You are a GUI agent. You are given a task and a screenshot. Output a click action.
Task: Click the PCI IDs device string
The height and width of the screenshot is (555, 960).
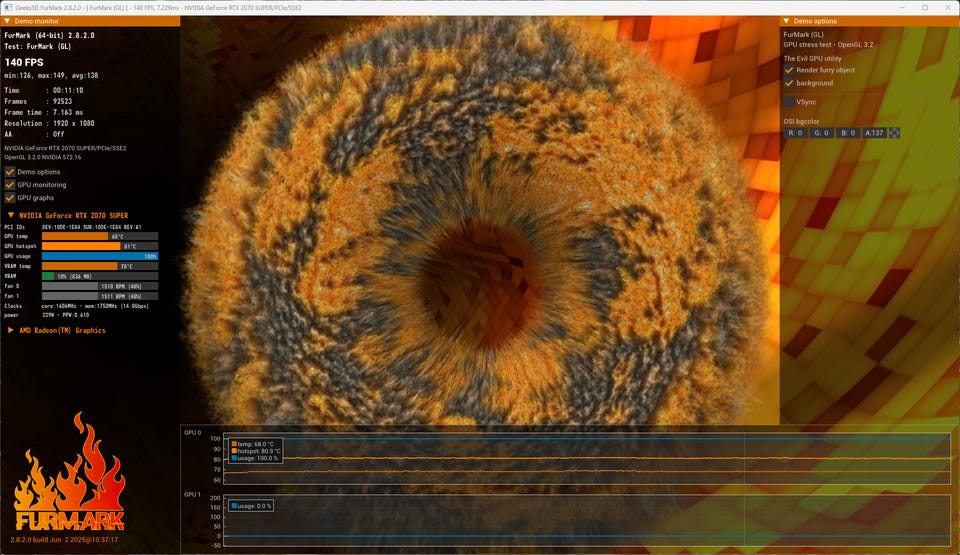coord(91,227)
